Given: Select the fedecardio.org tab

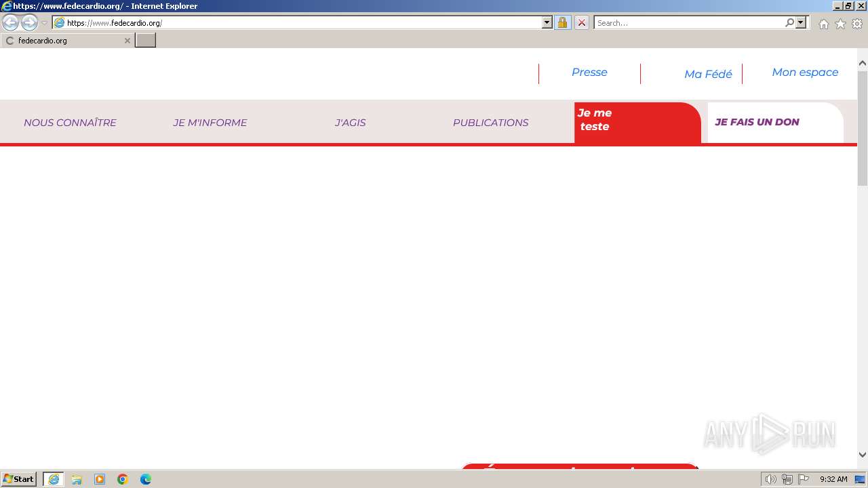Looking at the screenshot, I should (x=68, y=41).
